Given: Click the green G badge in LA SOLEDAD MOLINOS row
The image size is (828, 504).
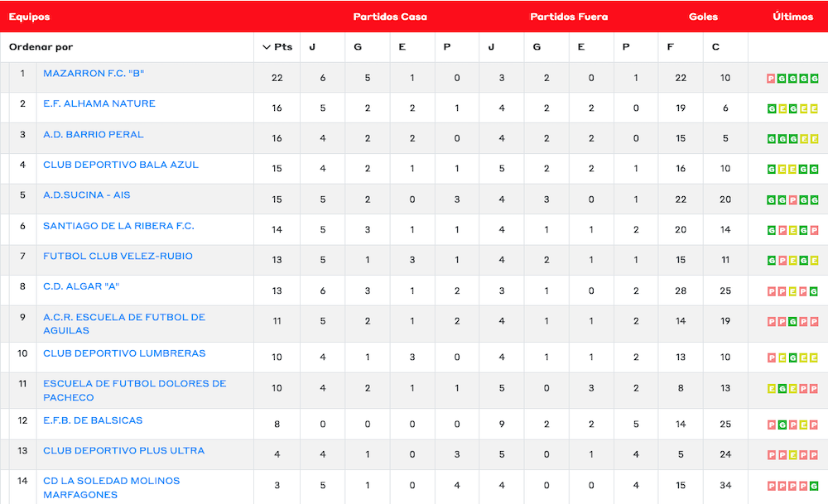Looking at the screenshot, I should pyautogui.click(x=814, y=486).
